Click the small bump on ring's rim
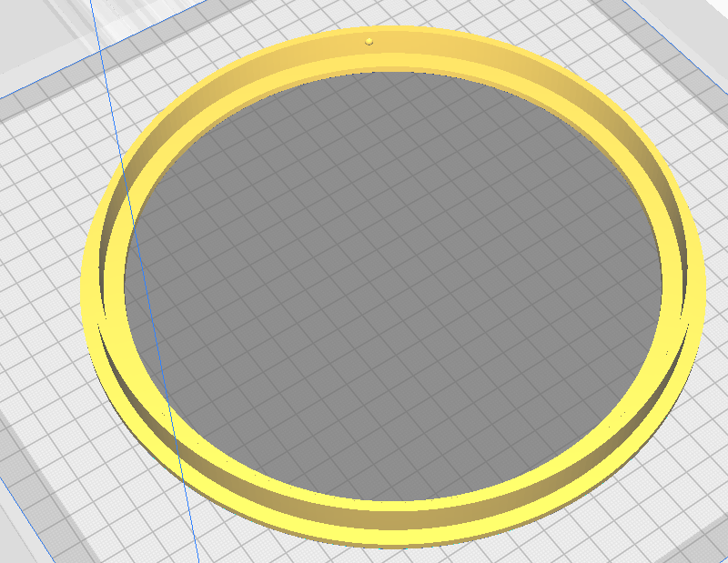This screenshot has height=563, width=728. [x=369, y=42]
